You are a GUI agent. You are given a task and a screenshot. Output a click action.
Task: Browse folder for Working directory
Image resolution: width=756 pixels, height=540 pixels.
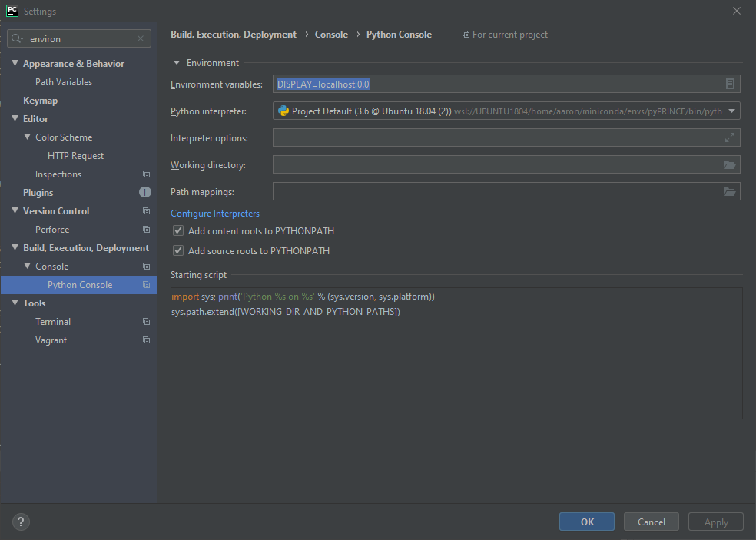pyautogui.click(x=729, y=165)
